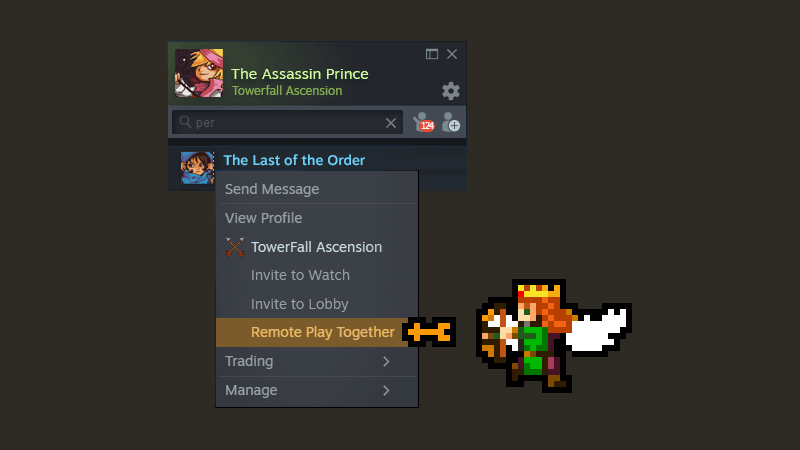
Task: Click the TowerFall crossed arrows icon
Action: [x=235, y=247]
